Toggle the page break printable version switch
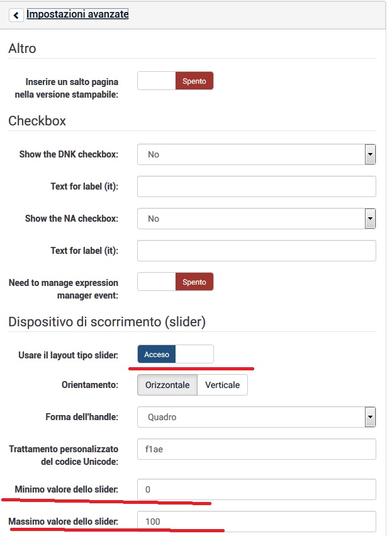 176,81
